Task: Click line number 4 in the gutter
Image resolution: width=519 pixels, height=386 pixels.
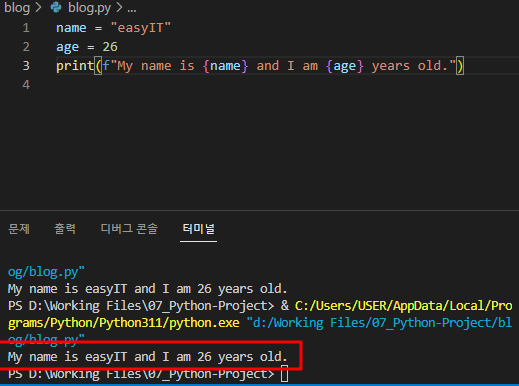Action: point(26,85)
